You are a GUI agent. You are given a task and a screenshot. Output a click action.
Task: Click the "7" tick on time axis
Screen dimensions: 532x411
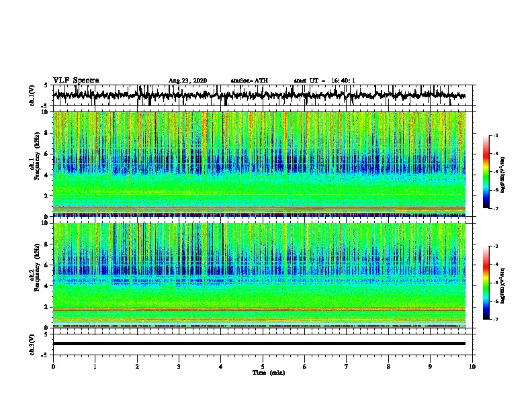click(347, 367)
